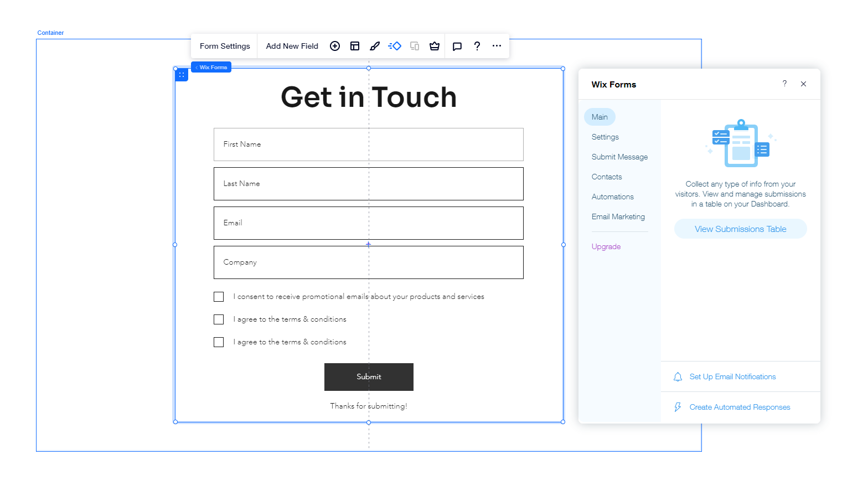Open the Contacts tab
The image size is (868, 480).
point(607,177)
